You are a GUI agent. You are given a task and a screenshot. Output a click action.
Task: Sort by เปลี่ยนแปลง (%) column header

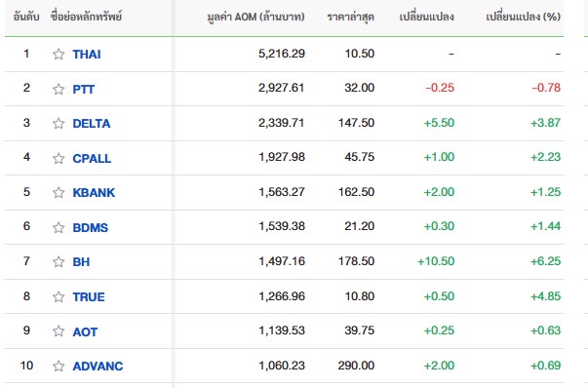(523, 17)
